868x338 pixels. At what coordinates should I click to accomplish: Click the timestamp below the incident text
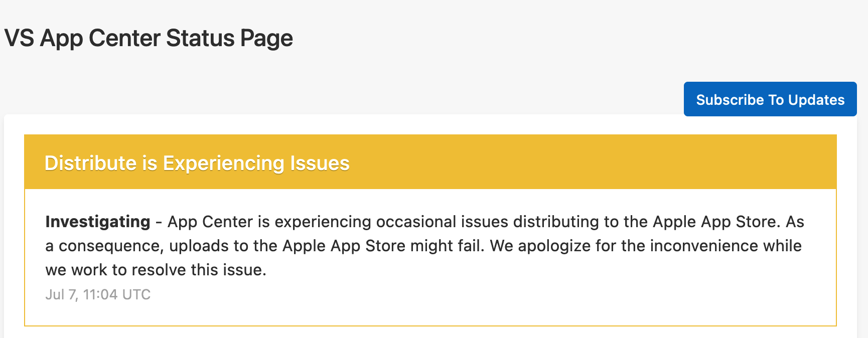click(98, 295)
